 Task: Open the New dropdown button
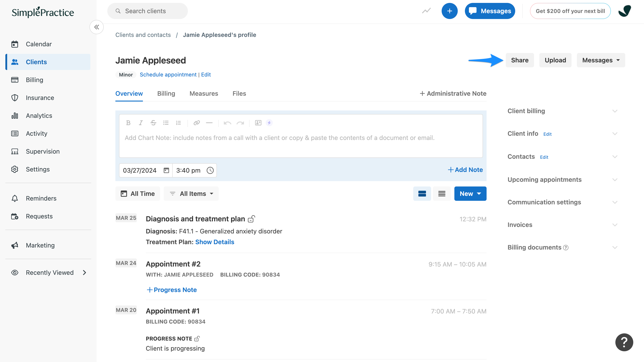(x=470, y=194)
